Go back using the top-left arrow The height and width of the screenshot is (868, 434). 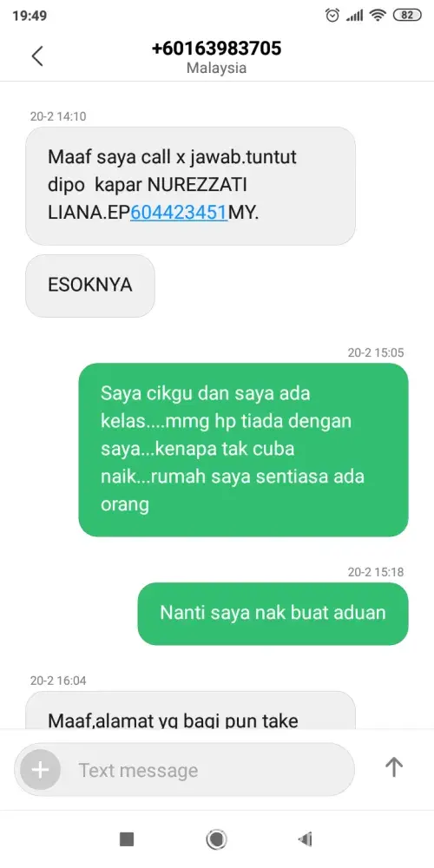[37, 56]
